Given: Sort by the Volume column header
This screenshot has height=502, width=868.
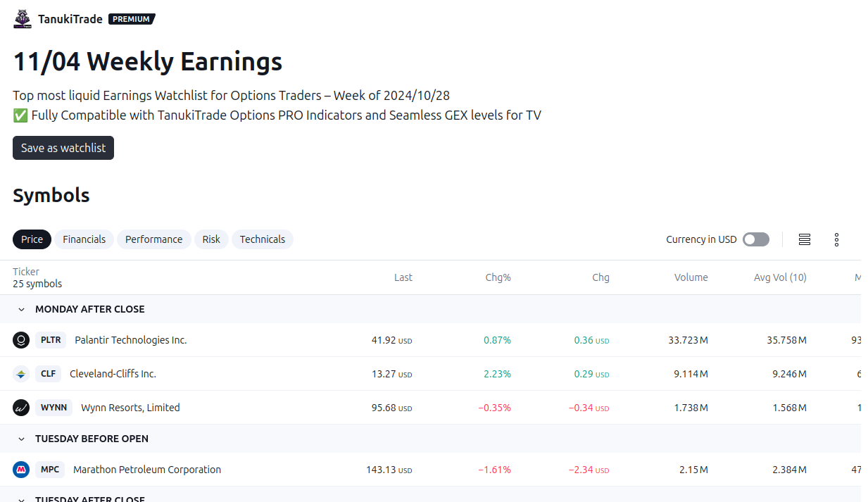Looking at the screenshot, I should coord(691,277).
